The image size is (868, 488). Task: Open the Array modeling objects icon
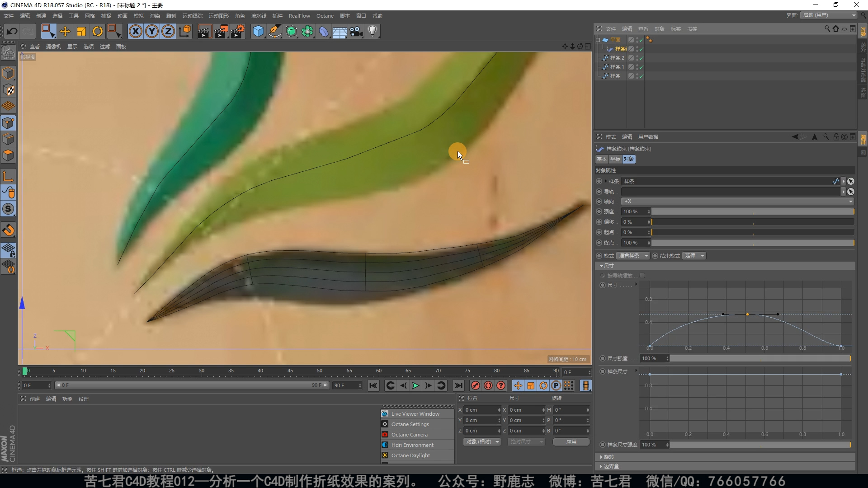[307, 31]
